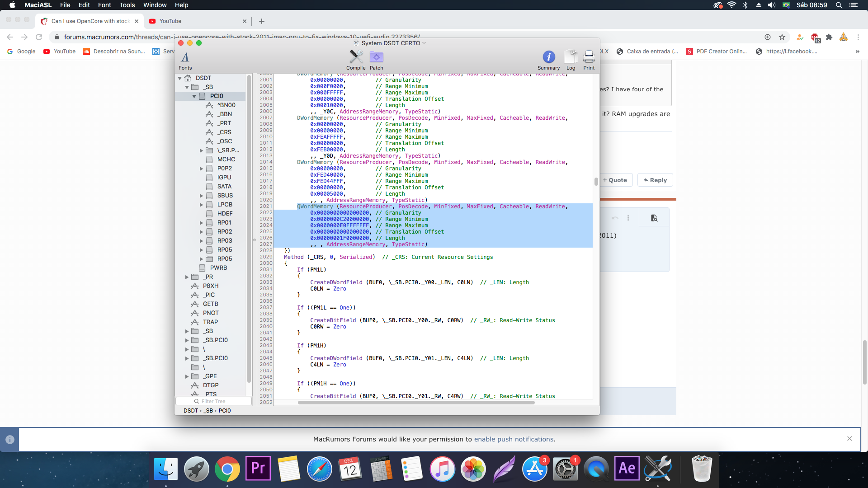Click the Reply button in the forum post
The height and width of the screenshot is (488, 868).
(x=655, y=180)
